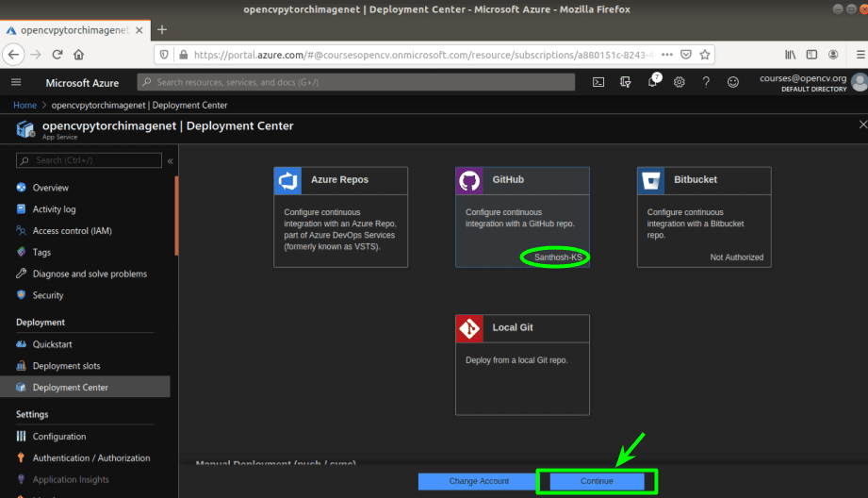Click the Change Account button
868x498 pixels.
[479, 481]
